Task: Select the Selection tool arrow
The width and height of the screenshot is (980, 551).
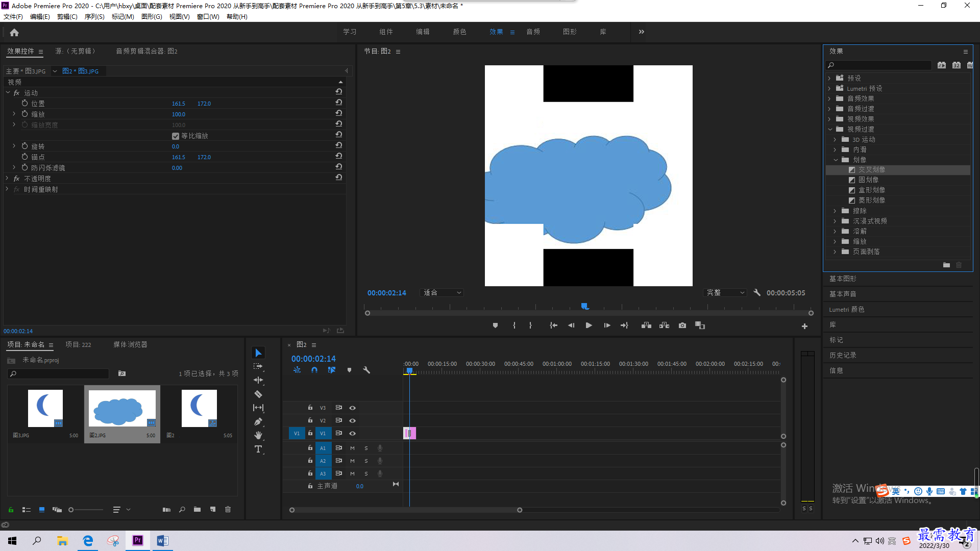Action: point(258,353)
